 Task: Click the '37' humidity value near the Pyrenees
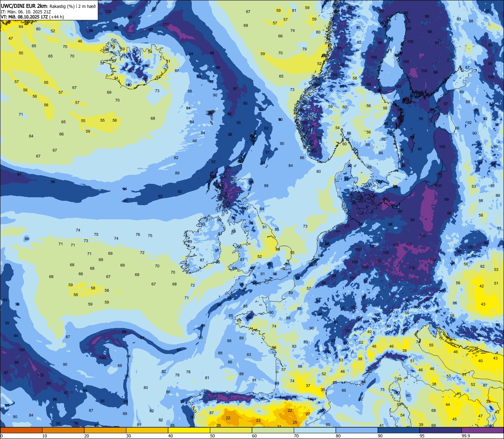[x=308, y=386]
